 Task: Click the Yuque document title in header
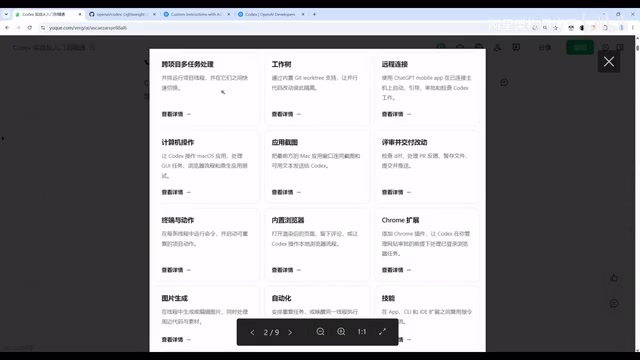[49, 48]
